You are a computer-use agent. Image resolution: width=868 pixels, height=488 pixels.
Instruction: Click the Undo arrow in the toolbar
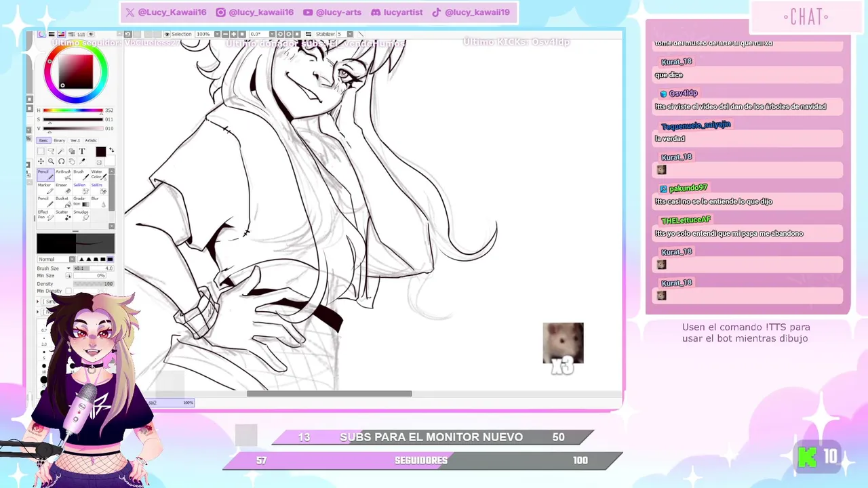[127, 34]
